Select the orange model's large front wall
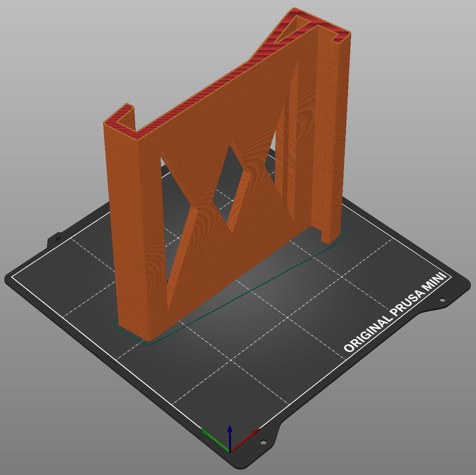This screenshot has width=476, height=475. pyautogui.click(x=223, y=119)
